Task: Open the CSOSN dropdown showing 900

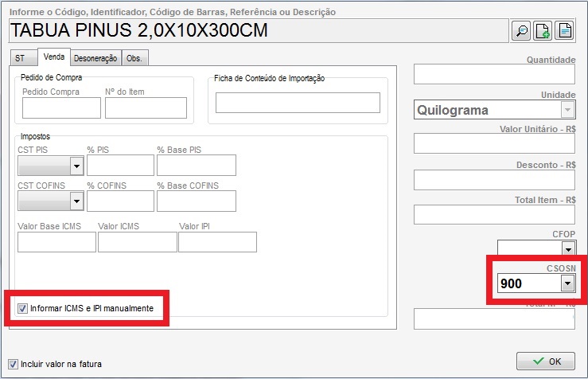Action: point(567,283)
